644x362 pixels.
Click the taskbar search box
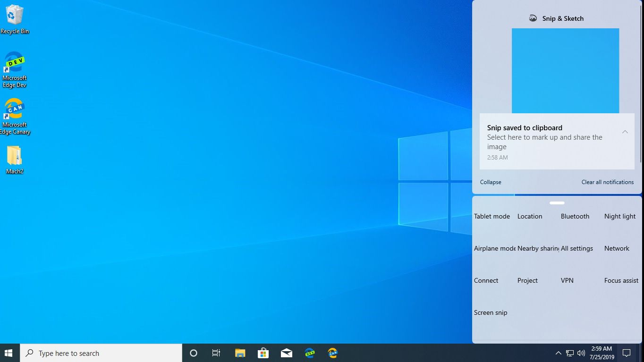coord(101,353)
